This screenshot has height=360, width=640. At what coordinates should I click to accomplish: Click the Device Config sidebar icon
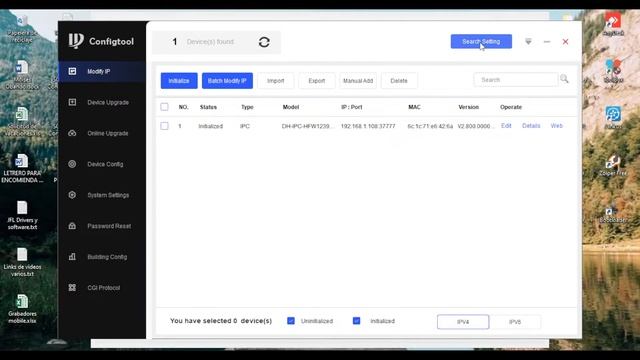[x=72, y=164]
